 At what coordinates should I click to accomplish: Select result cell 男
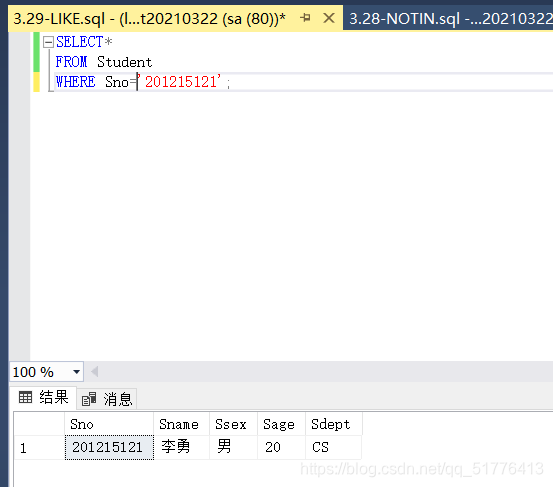(233, 447)
